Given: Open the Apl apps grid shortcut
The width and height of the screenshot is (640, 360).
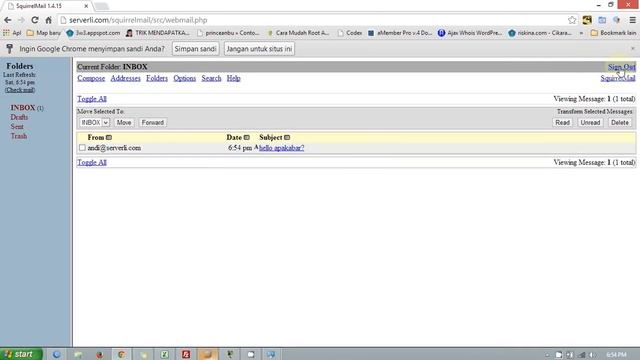Looking at the screenshot, I should click(x=12, y=33).
